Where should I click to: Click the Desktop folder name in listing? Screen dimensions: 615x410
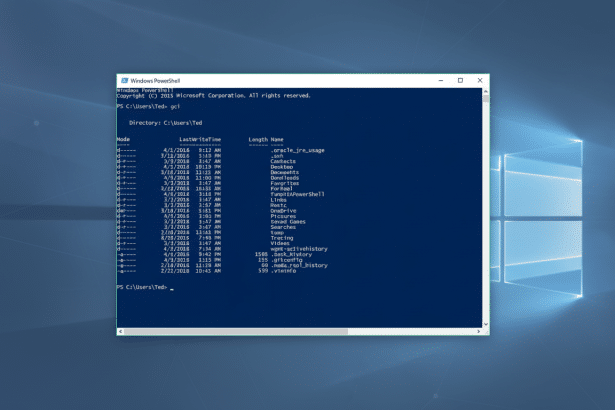[x=281, y=167]
